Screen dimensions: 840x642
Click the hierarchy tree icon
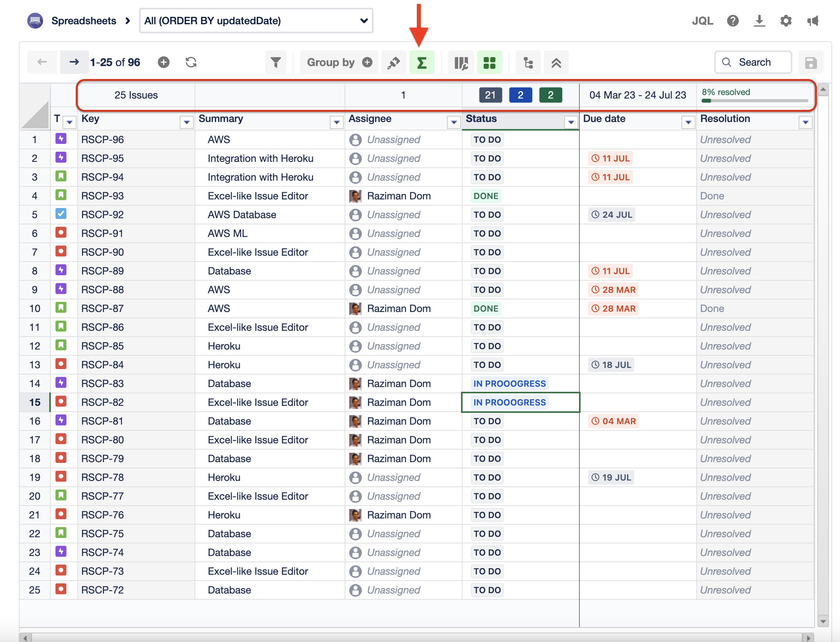[528, 63]
